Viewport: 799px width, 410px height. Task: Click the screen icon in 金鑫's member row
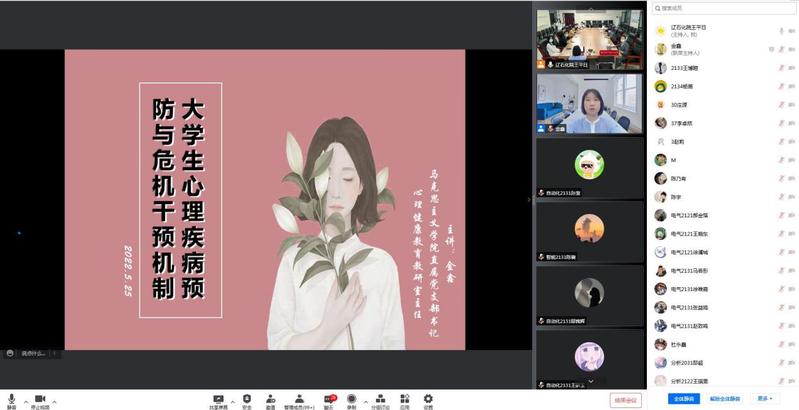[x=771, y=49]
